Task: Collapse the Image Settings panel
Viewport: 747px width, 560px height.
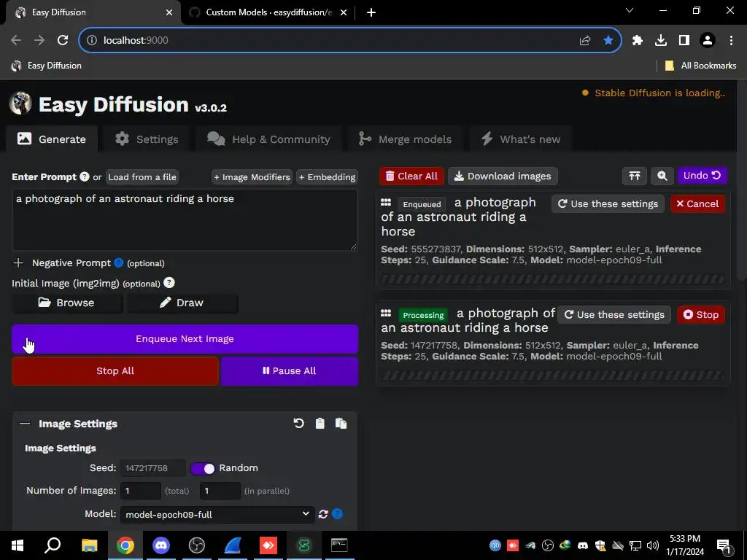Action: (x=25, y=424)
